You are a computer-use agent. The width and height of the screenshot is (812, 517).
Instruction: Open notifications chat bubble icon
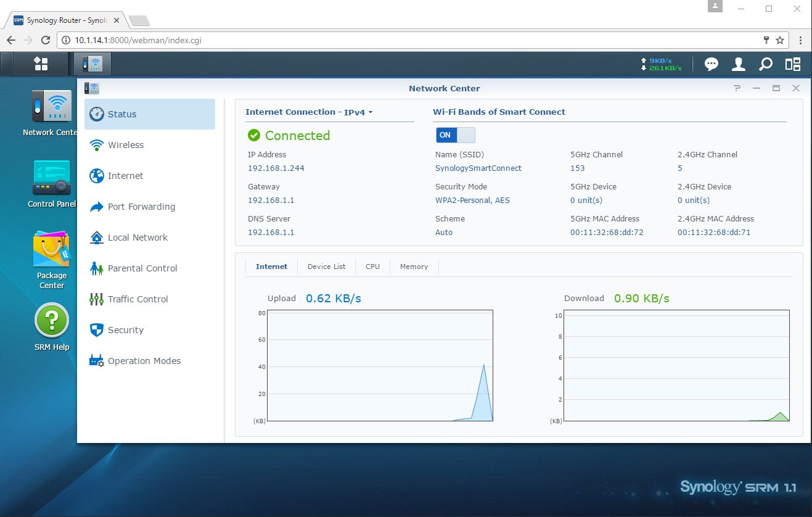pos(712,64)
